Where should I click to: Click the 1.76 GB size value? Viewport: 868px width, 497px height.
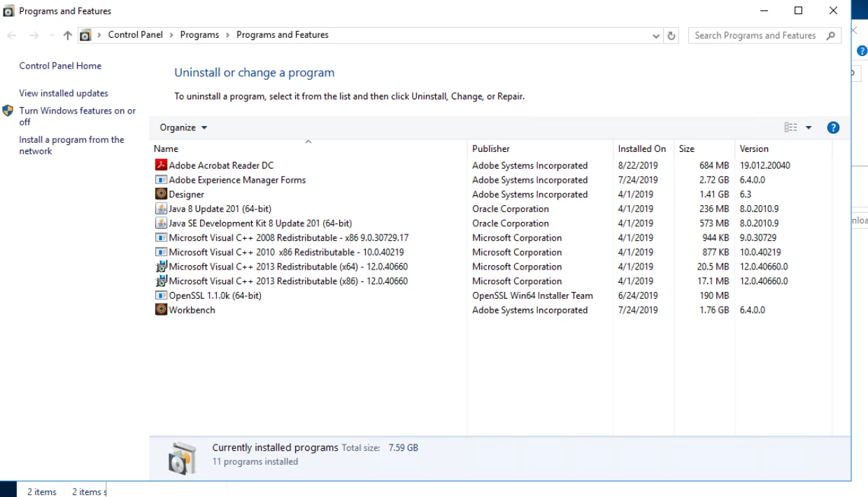pyautogui.click(x=714, y=310)
